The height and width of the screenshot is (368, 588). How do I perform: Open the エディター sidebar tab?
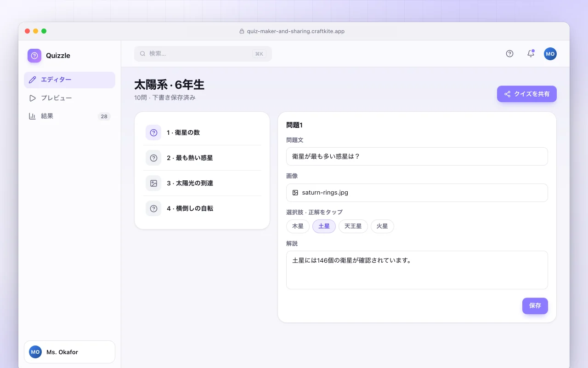point(69,80)
